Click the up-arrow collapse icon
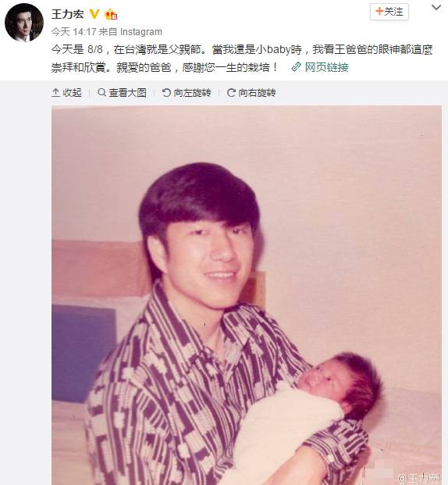 coord(55,92)
